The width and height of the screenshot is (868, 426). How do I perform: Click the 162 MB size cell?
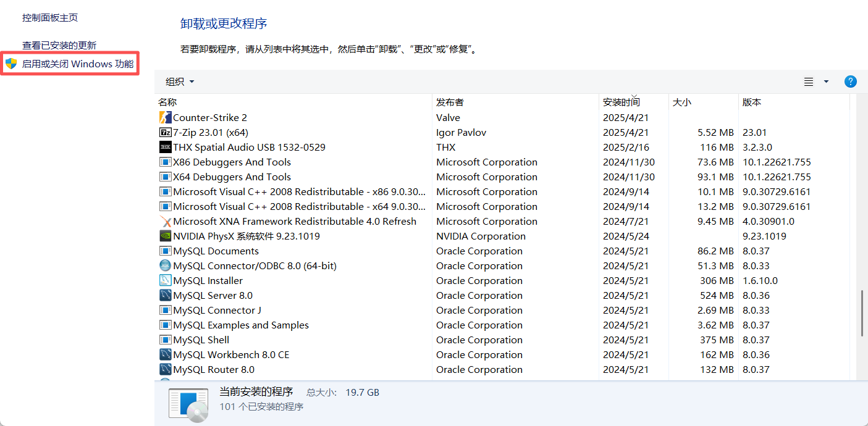tap(717, 354)
